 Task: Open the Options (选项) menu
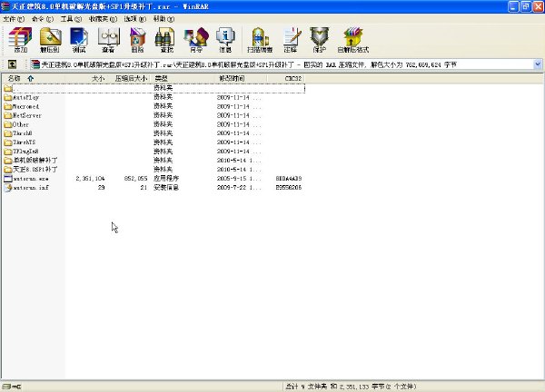coord(134,19)
